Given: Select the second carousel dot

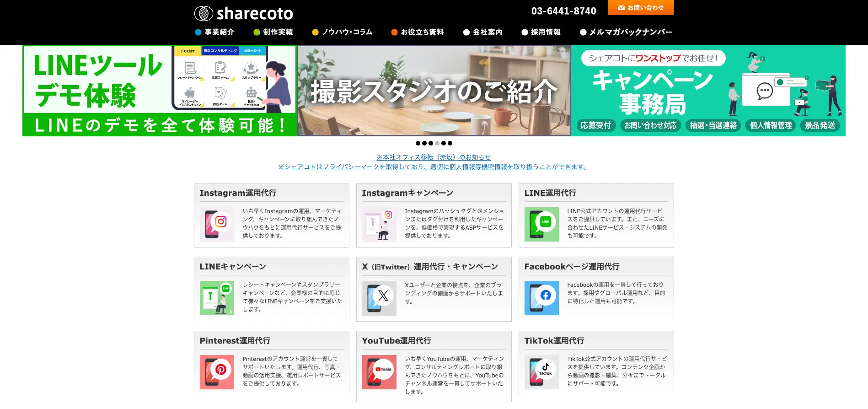Looking at the screenshot, I should click(424, 143).
